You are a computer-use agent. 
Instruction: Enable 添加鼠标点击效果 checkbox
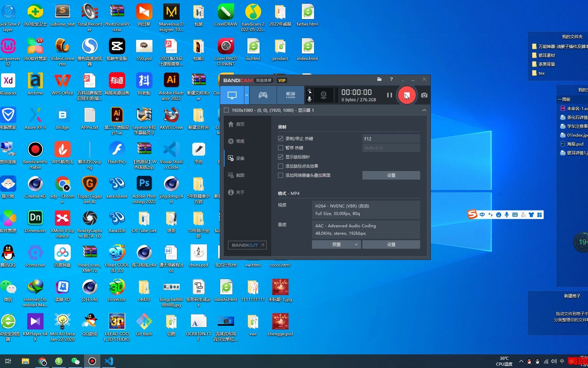click(x=280, y=166)
